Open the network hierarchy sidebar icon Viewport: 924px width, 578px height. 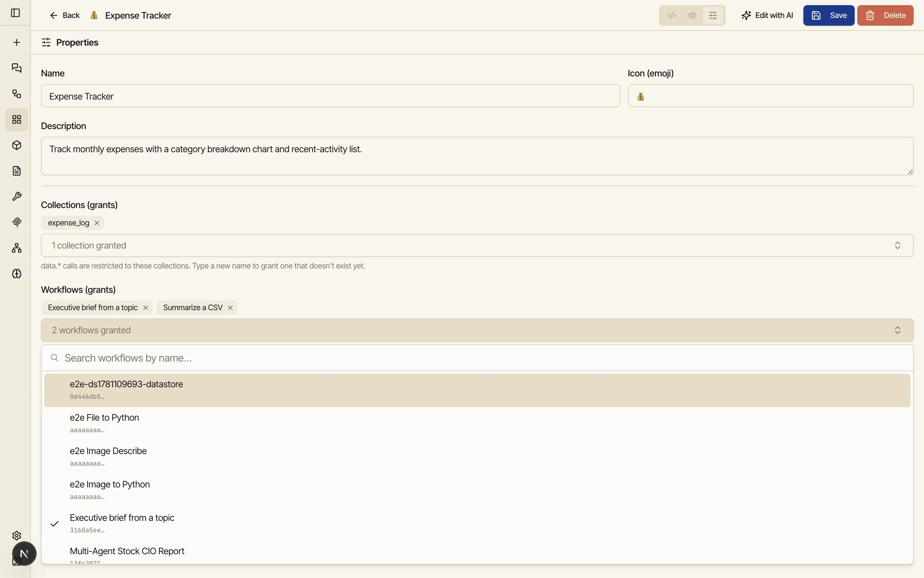click(x=16, y=248)
